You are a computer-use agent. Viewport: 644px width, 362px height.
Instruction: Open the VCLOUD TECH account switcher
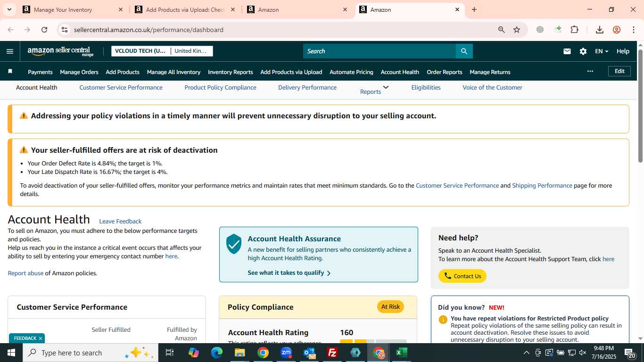162,51
